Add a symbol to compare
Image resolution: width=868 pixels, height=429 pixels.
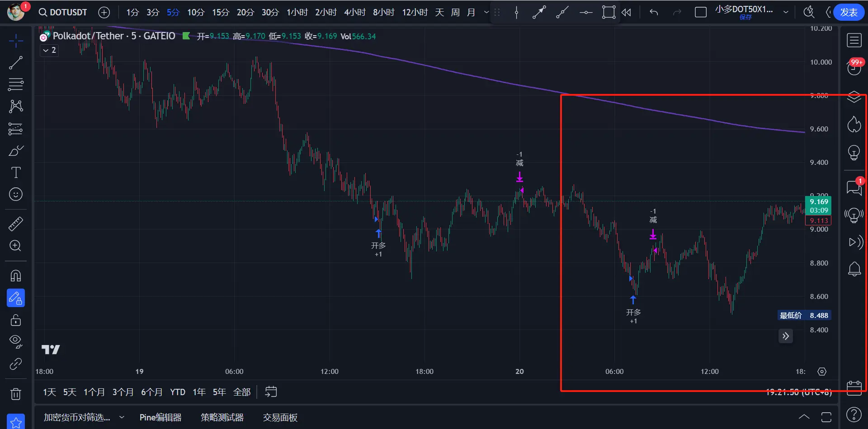pyautogui.click(x=104, y=12)
